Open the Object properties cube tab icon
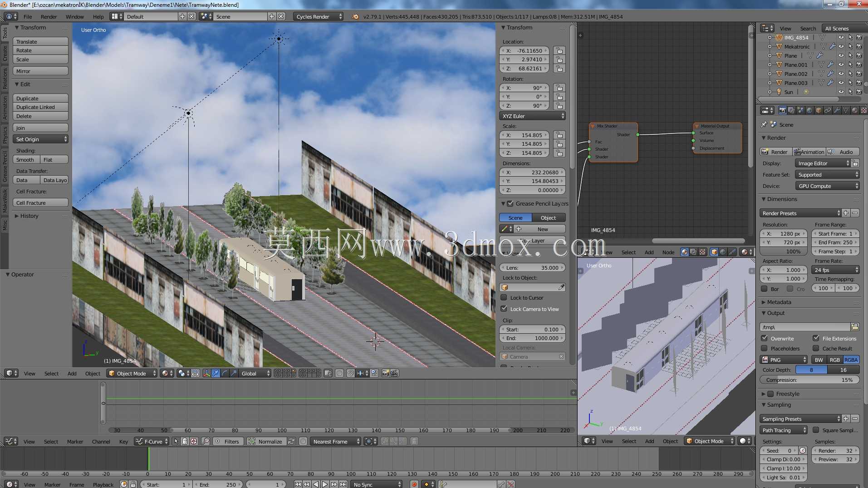The image size is (868, 488). (819, 110)
